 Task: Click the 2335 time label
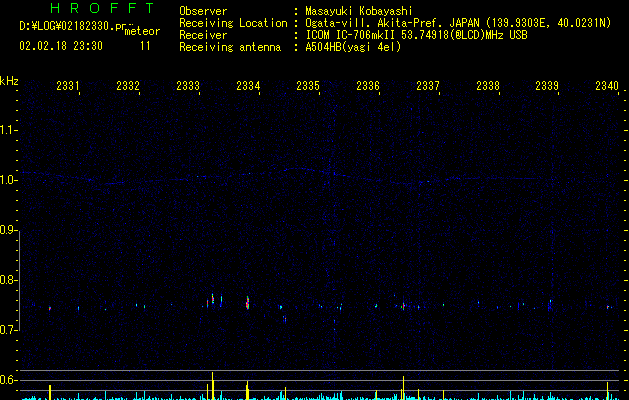pos(308,85)
